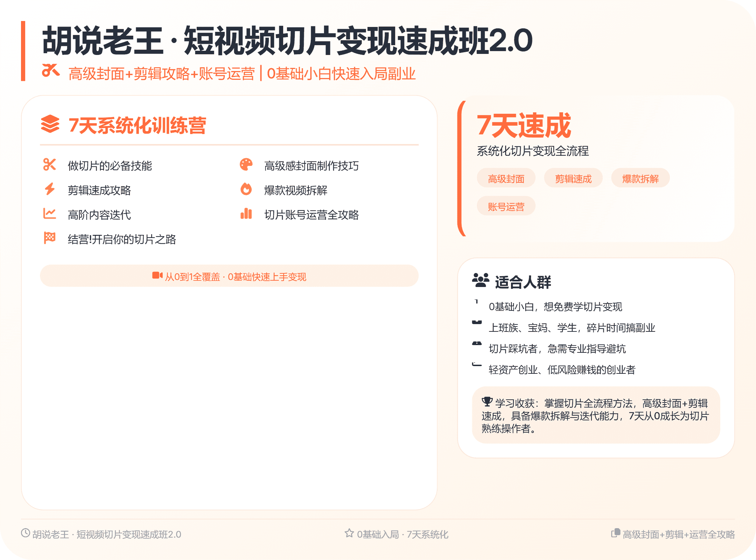Click the line chart icon beside 高阶内容迭代
Screen dimensions: 756x560
[49, 213]
